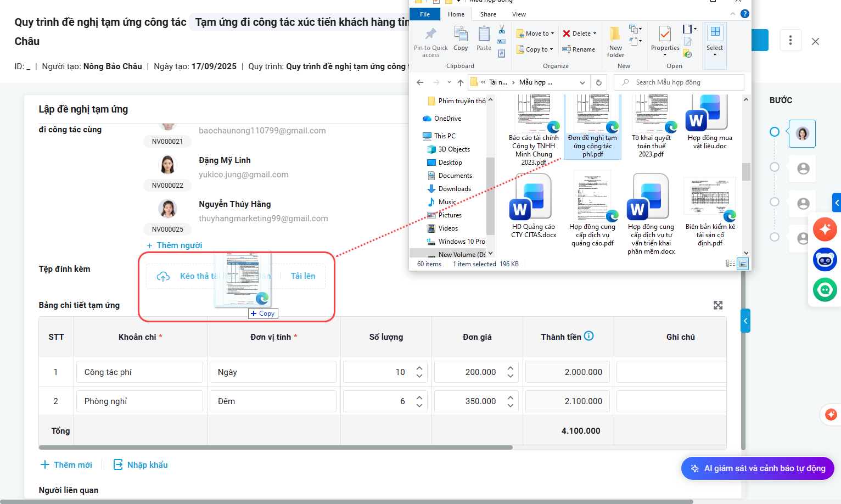Click the horizontal scrollbar below the table
This screenshot has width=841, height=504.
[276, 447]
